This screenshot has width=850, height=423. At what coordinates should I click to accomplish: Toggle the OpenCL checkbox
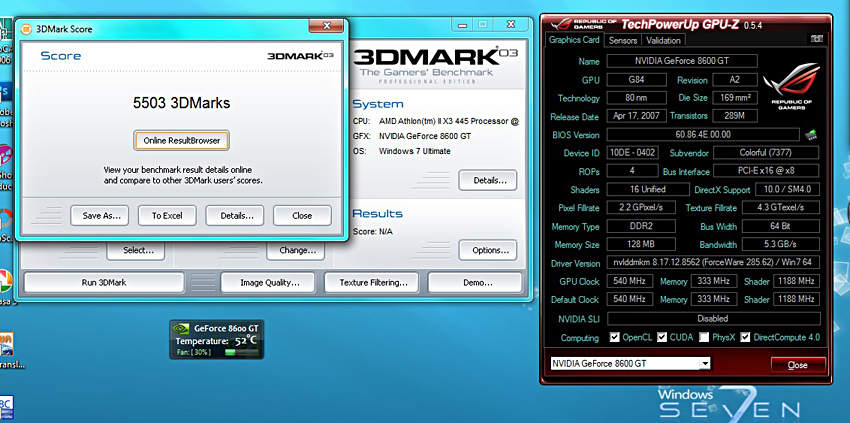pos(614,337)
